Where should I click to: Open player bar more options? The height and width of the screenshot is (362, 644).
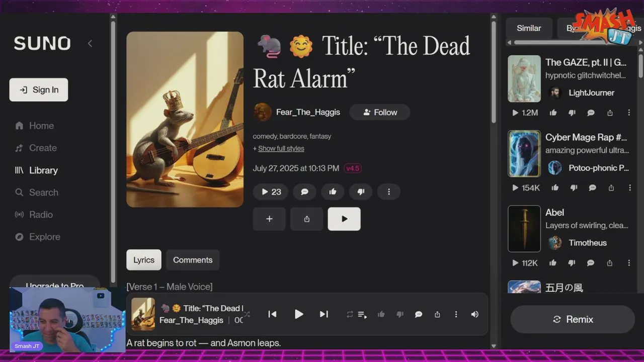pos(456,314)
